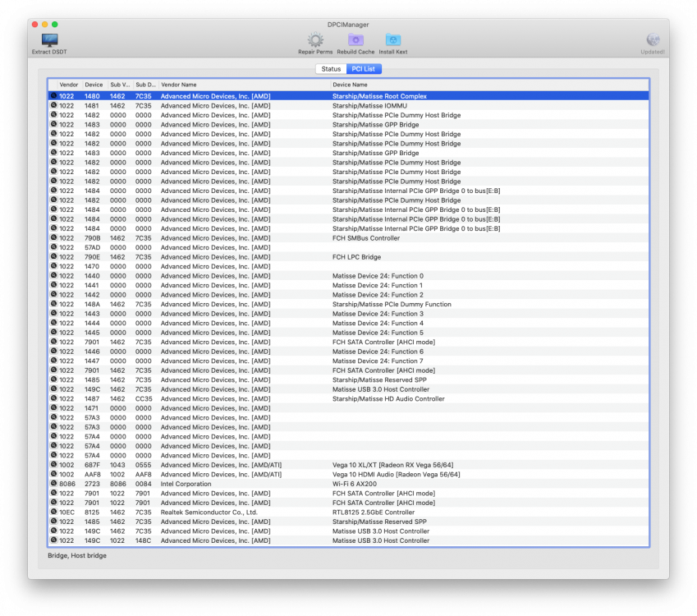
Task: Click the row icon for device 57AD
Action: [54, 247]
